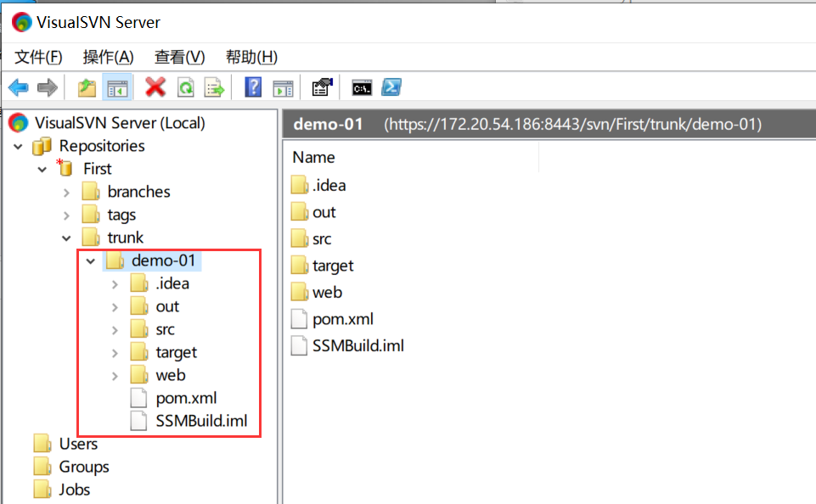Viewport: 816px width, 504px height.
Task: Launch the PowerShell toolbar icon
Action: 391,87
